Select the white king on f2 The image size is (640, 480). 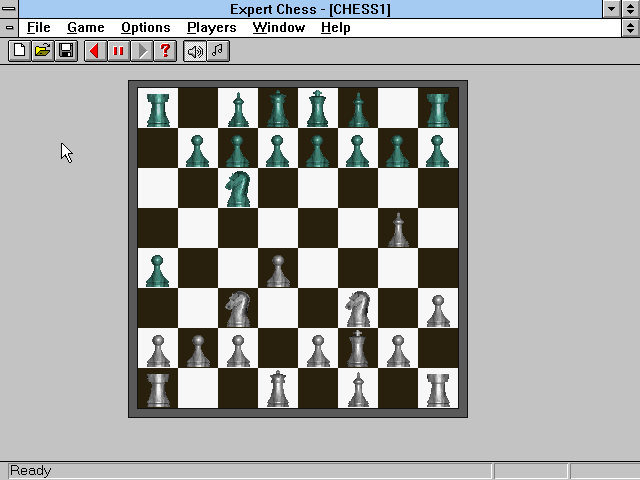click(358, 348)
